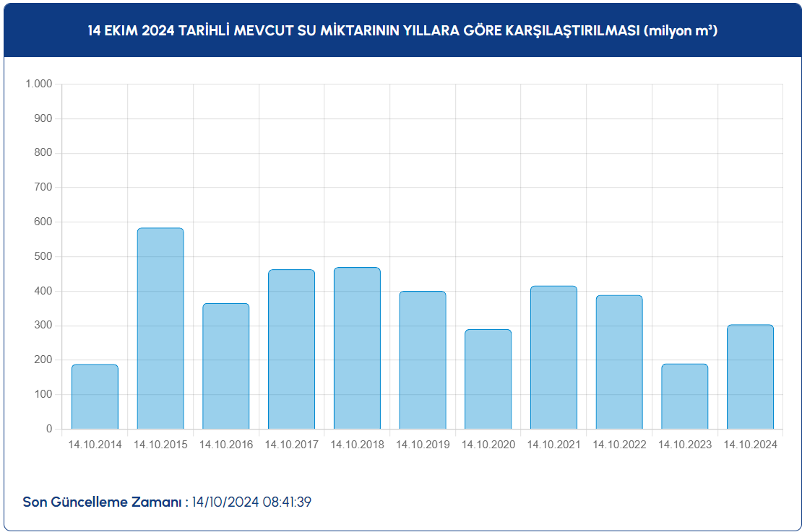This screenshot has height=532, width=802.
Task: Click the 14.10.2016 data bar
Action: (x=226, y=366)
